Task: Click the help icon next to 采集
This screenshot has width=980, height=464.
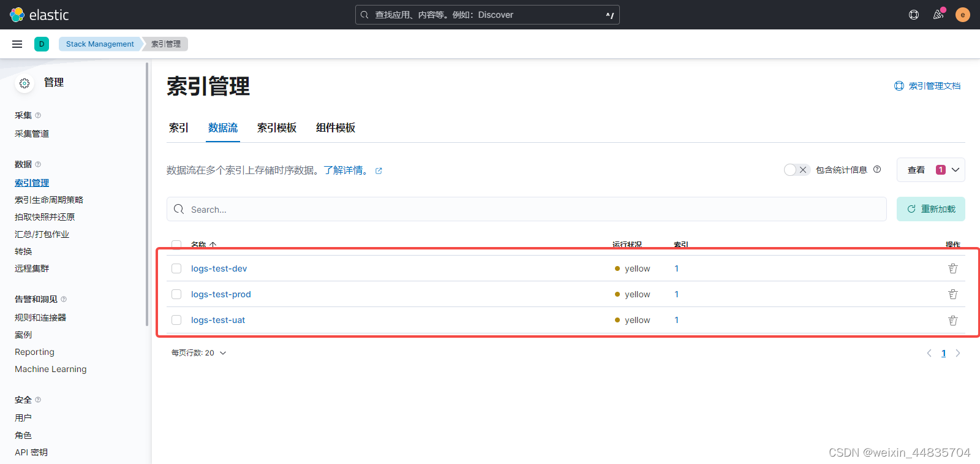Action: pos(38,115)
